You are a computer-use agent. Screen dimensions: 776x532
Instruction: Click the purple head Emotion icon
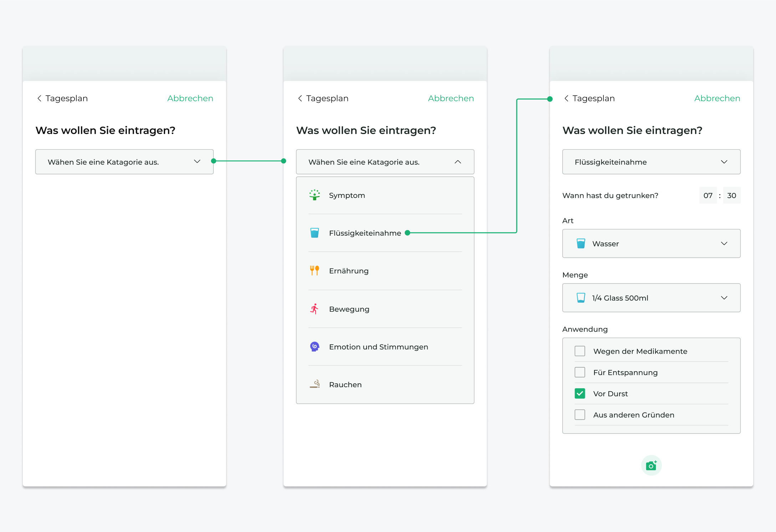[x=314, y=347]
